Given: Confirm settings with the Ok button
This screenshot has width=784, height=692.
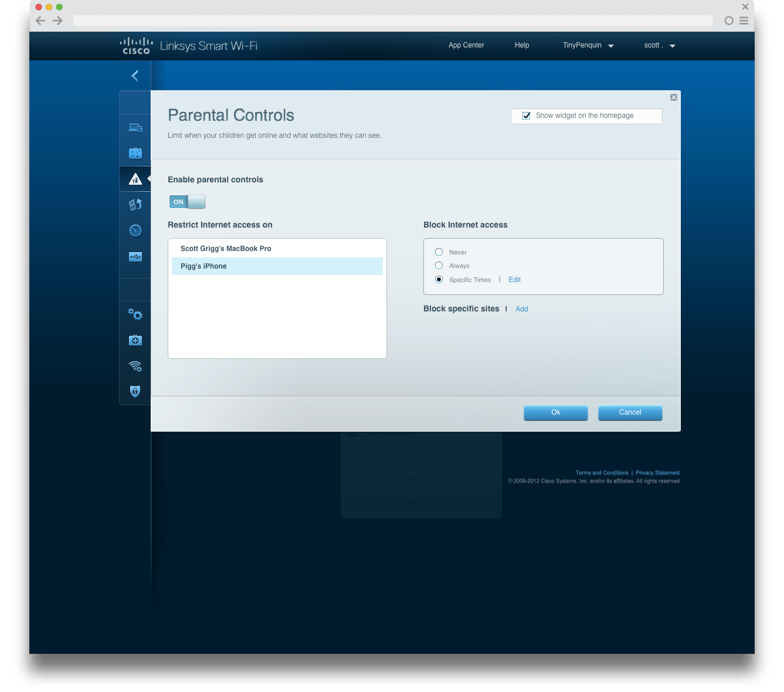Looking at the screenshot, I should (556, 413).
